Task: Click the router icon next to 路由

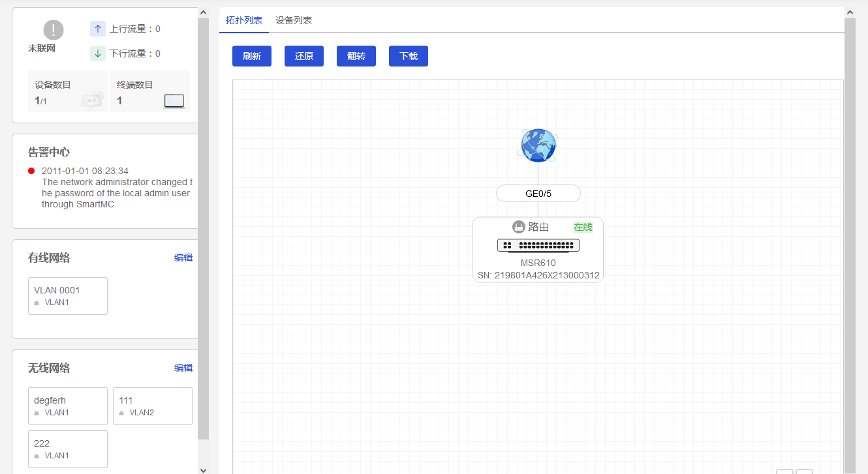Action: 519,227
